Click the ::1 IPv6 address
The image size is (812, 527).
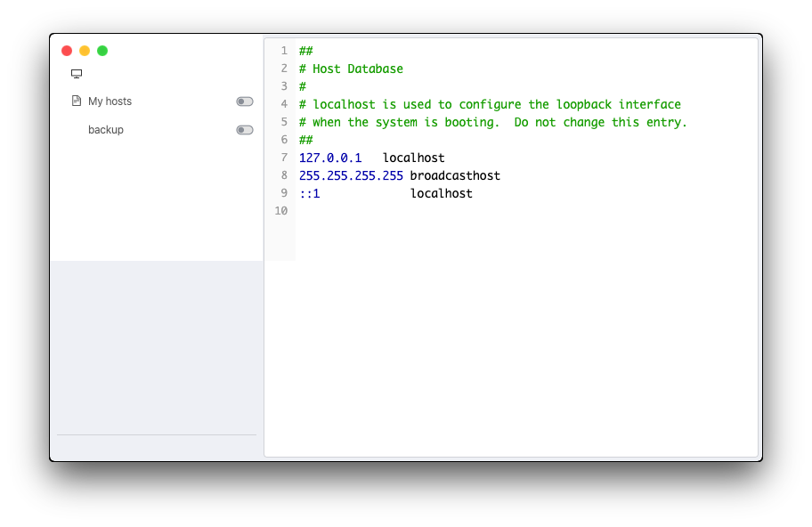coord(310,193)
